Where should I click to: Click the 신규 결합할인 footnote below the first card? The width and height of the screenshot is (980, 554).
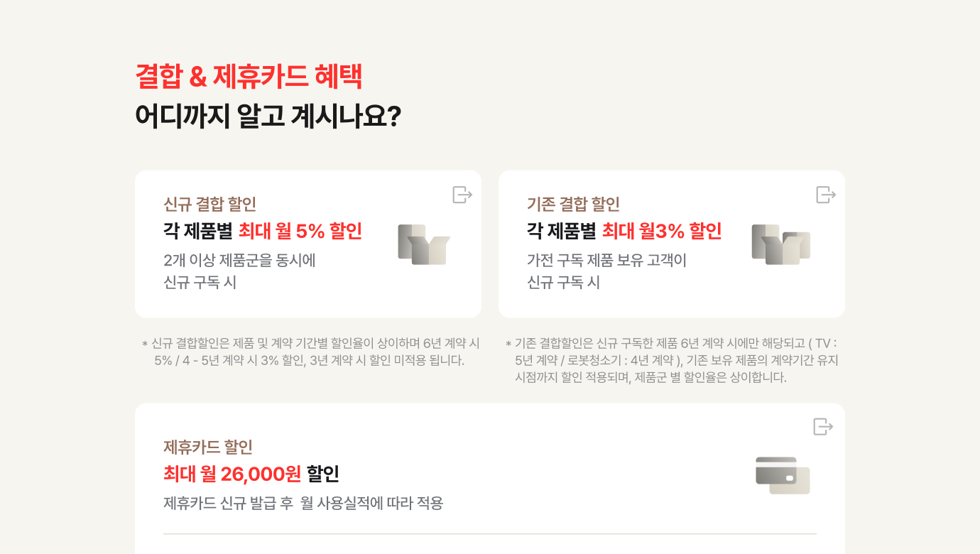click(x=311, y=352)
